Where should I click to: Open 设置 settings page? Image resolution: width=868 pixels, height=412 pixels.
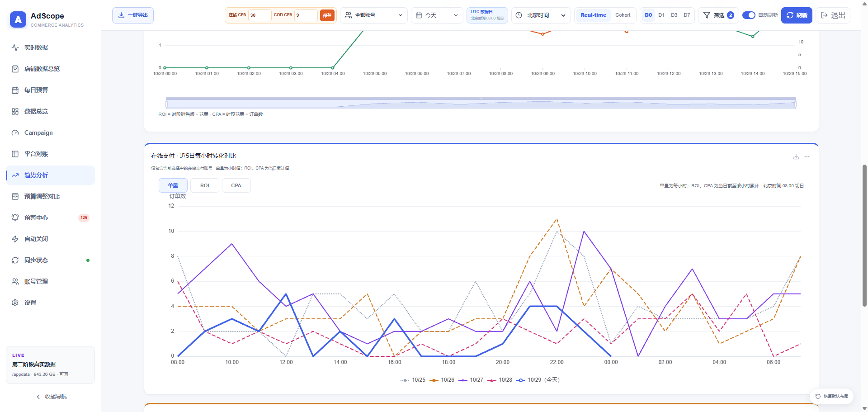tap(50, 303)
